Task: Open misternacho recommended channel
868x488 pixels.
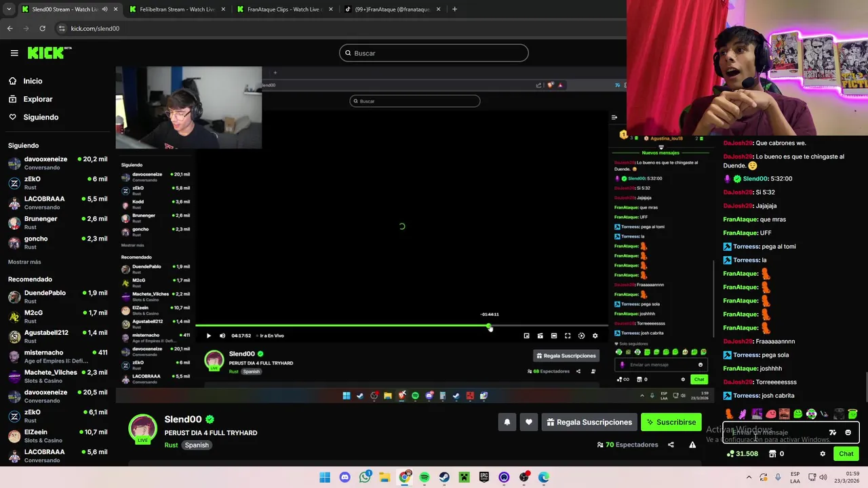Action: point(57,357)
